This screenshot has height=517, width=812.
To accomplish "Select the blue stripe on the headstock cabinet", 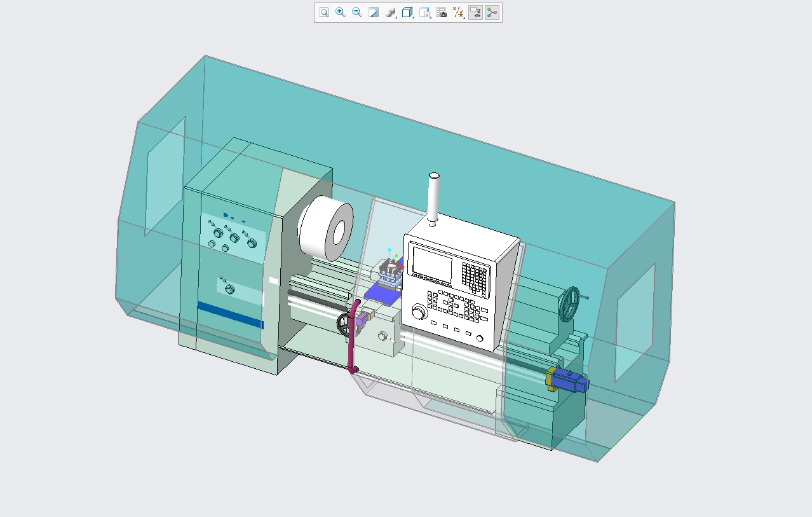I will (230, 315).
